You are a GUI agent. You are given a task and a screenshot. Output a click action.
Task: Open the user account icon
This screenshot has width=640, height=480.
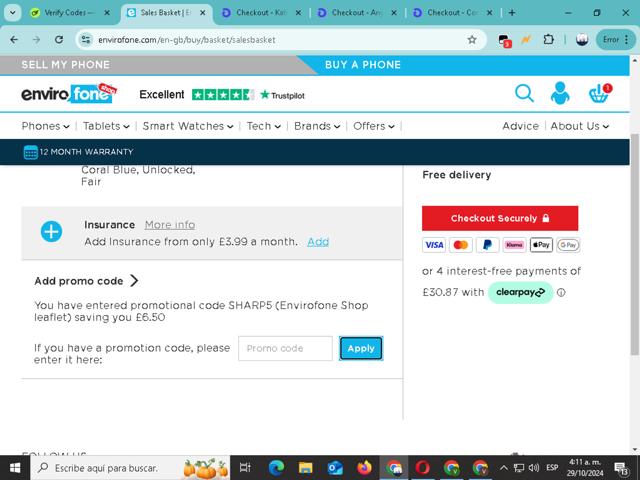click(560, 93)
